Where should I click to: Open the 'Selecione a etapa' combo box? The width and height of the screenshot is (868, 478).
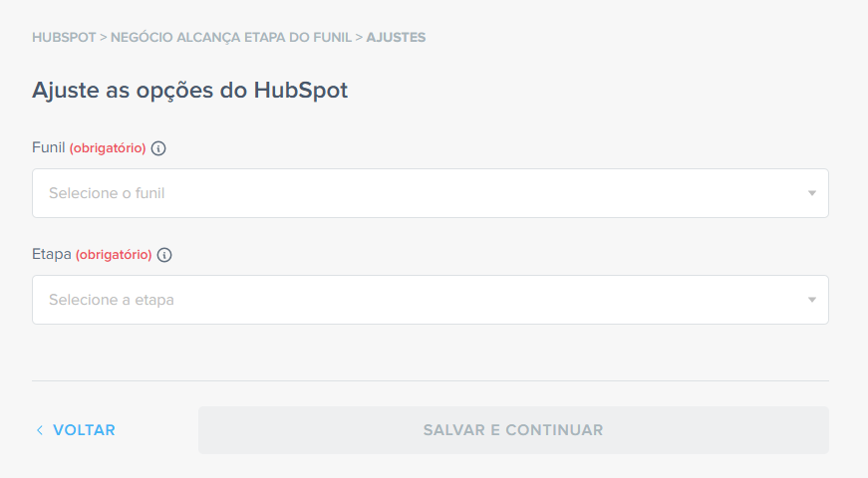point(419,300)
